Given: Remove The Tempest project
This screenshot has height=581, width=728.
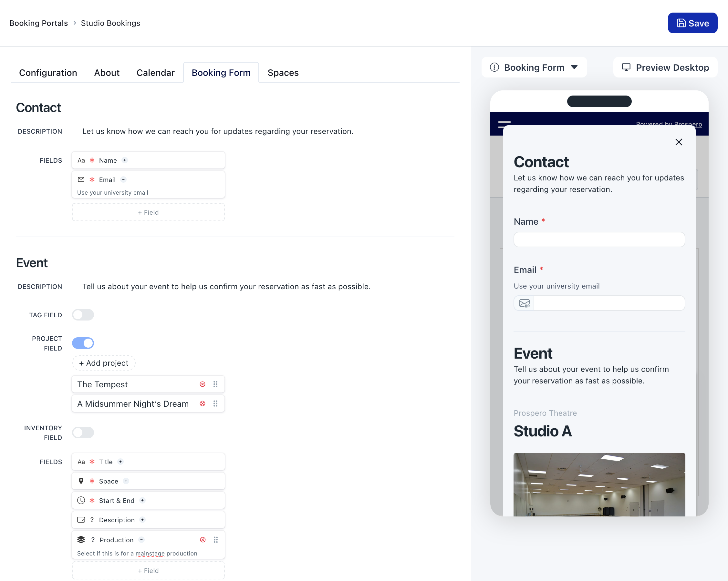Looking at the screenshot, I should (203, 384).
